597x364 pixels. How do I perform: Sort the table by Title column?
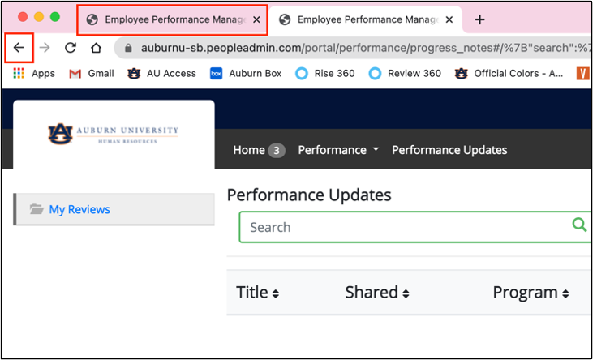click(258, 293)
